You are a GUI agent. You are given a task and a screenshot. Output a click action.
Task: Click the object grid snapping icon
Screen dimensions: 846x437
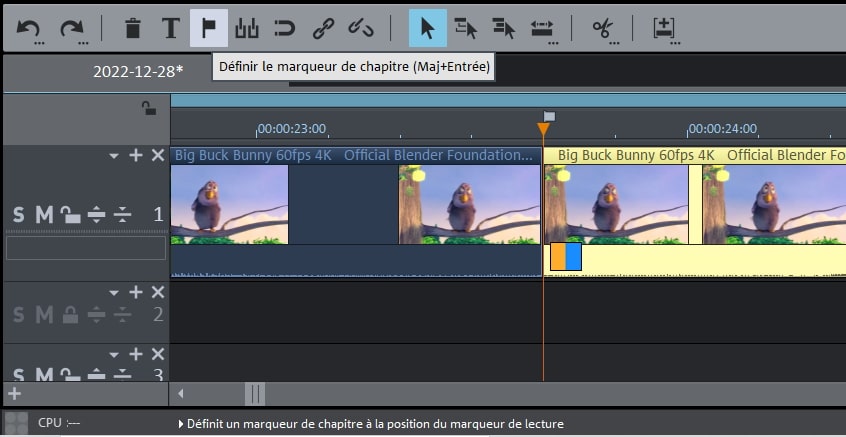point(247,28)
